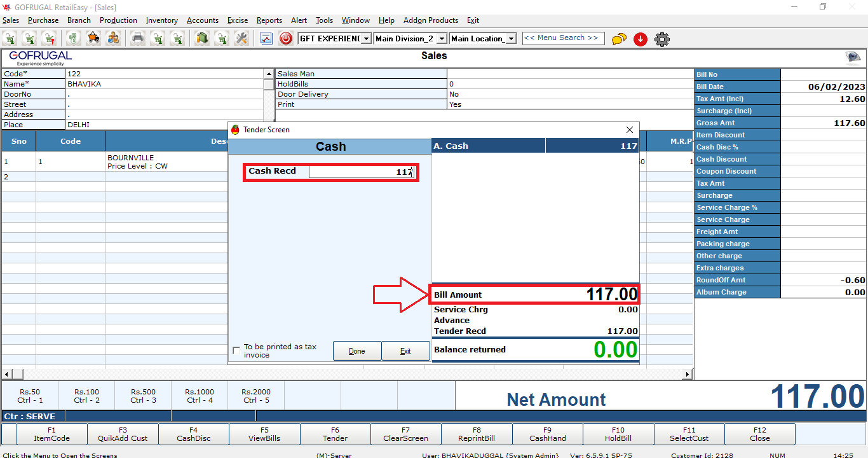Click the cart icon just left of the wrench tools icon

pyautogui.click(x=222, y=39)
